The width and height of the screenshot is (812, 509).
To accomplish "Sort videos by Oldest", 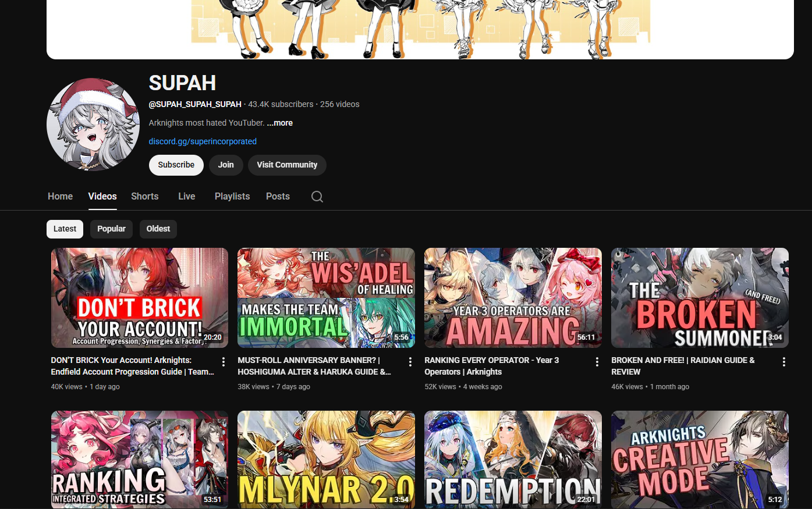I will [x=158, y=229].
